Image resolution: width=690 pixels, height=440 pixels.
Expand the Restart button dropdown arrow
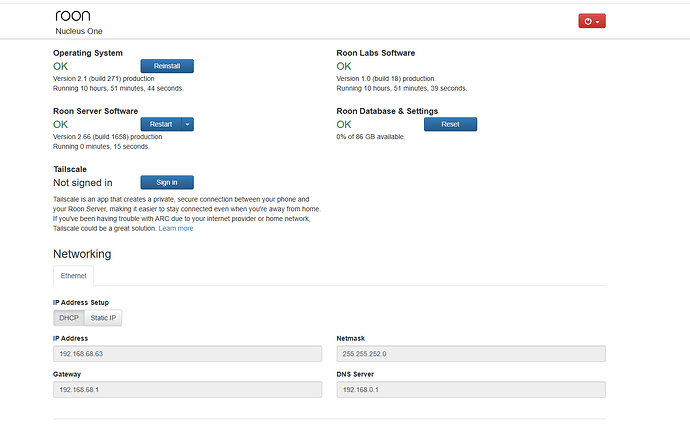pyautogui.click(x=187, y=124)
